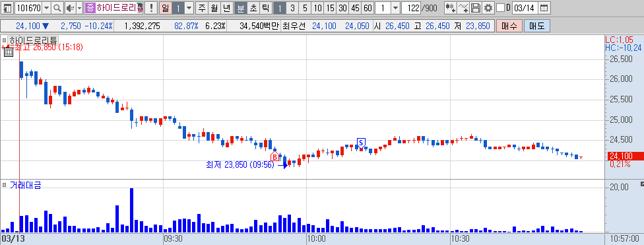Select the 일 daily chart period

[x=165, y=8]
